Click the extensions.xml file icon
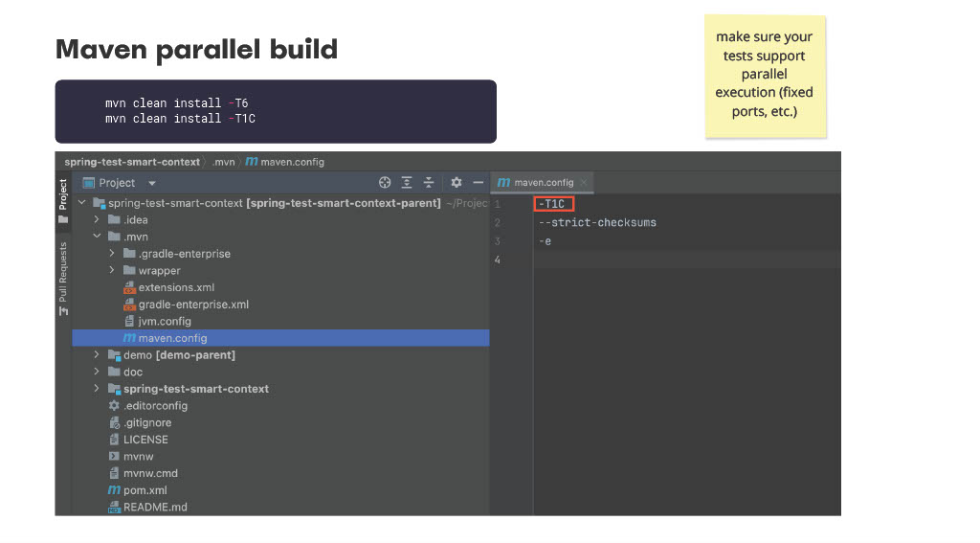Screen dimensions: 980x543 (129, 287)
